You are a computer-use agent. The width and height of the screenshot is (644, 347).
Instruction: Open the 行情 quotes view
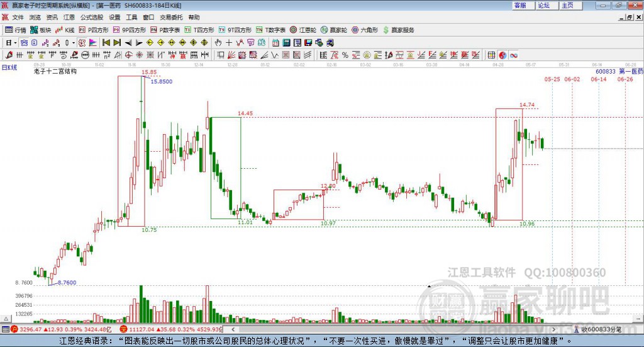pyautogui.click(x=16, y=30)
